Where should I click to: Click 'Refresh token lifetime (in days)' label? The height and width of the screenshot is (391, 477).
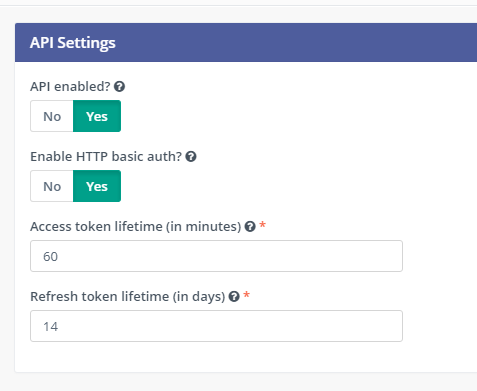(128, 297)
